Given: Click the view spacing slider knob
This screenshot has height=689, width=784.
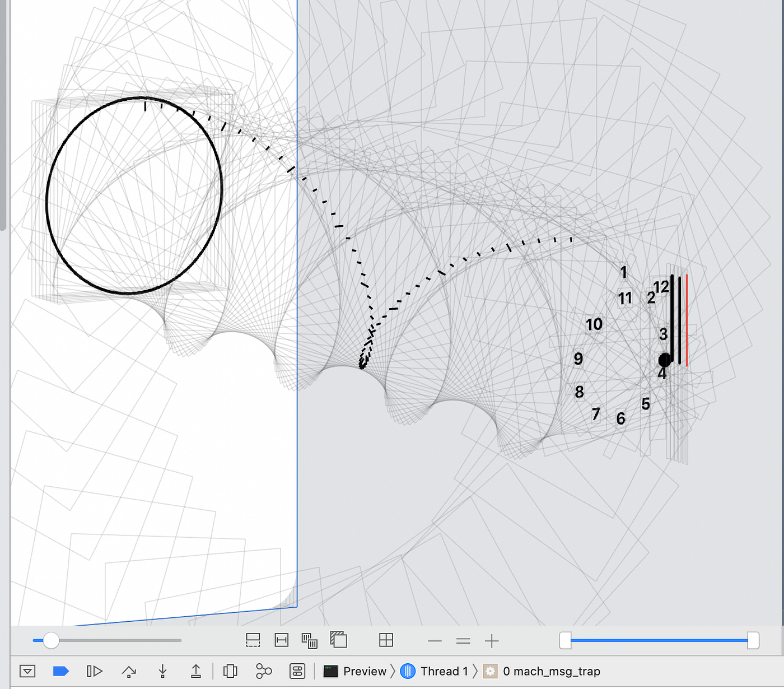Looking at the screenshot, I should pos(51,640).
